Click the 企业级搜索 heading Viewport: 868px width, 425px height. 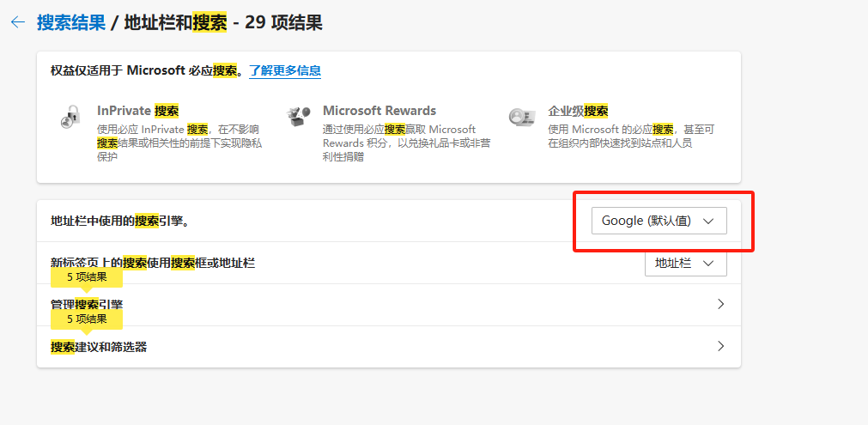tap(578, 112)
